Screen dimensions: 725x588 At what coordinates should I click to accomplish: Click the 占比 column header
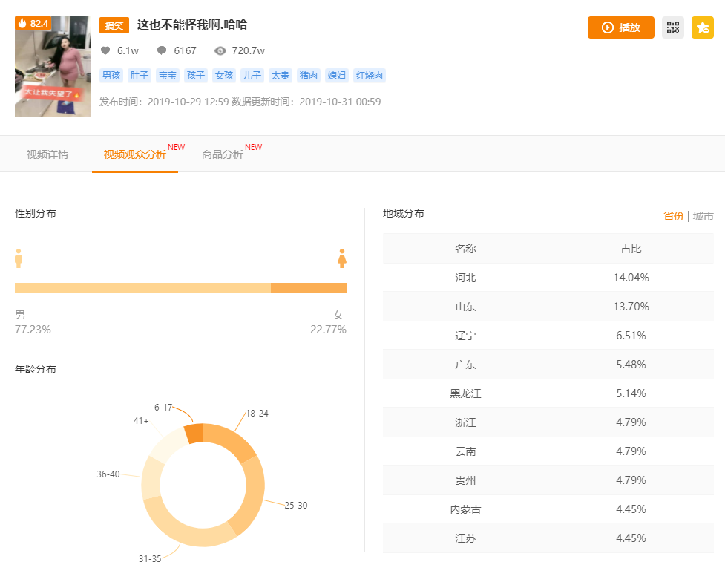click(631, 249)
